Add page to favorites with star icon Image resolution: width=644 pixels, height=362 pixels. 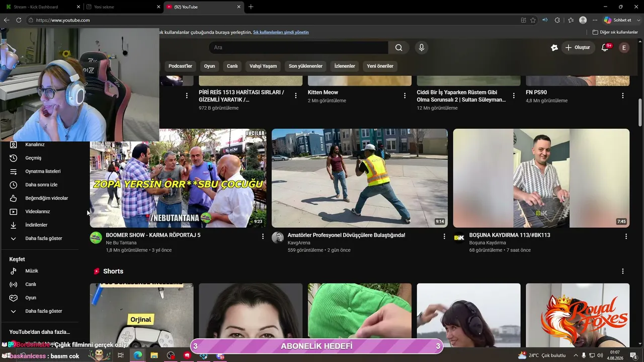pos(533,20)
